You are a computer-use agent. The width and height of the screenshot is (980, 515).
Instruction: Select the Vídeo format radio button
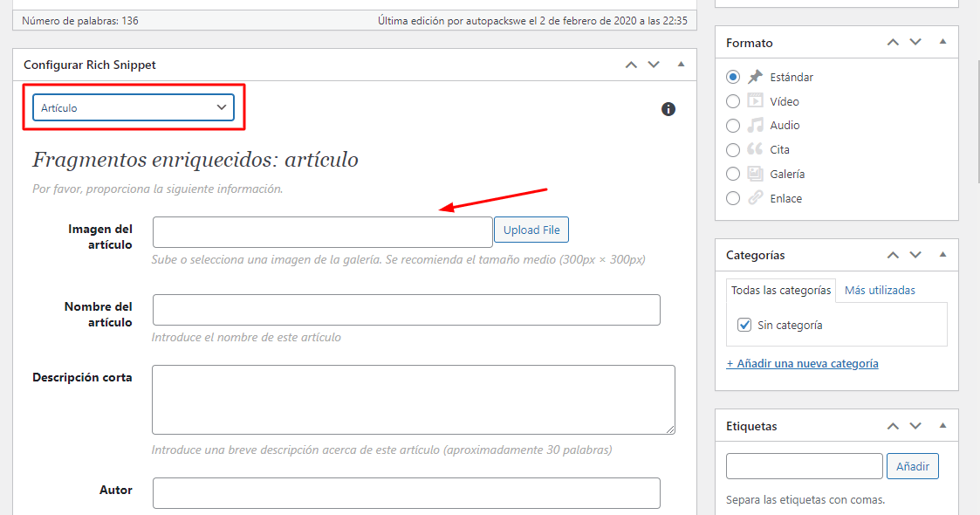733,101
